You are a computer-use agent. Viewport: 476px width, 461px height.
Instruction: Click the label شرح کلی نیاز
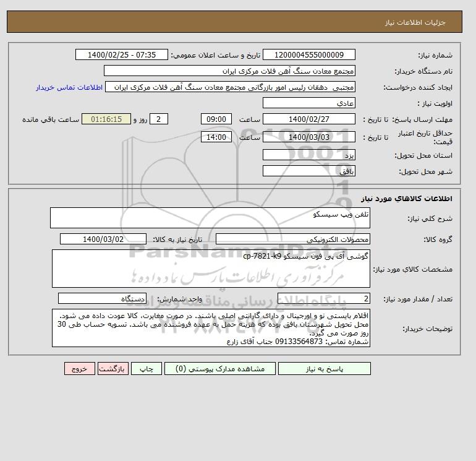click(x=430, y=218)
